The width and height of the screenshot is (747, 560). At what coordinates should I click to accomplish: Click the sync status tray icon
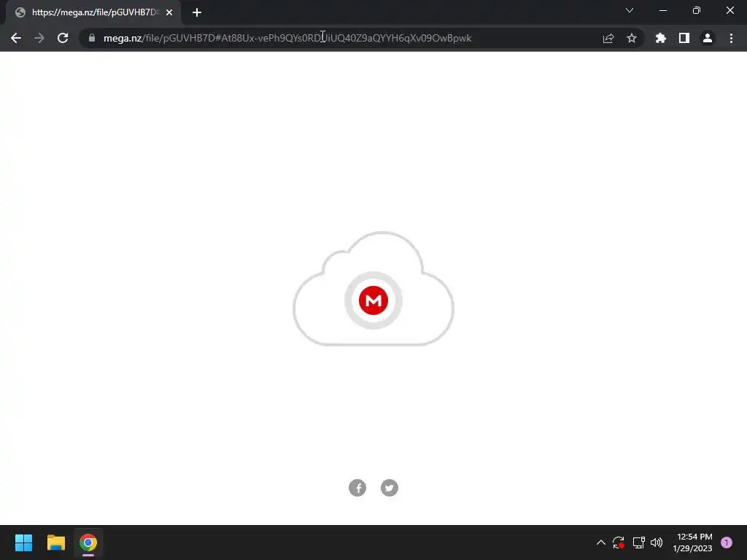pos(619,542)
